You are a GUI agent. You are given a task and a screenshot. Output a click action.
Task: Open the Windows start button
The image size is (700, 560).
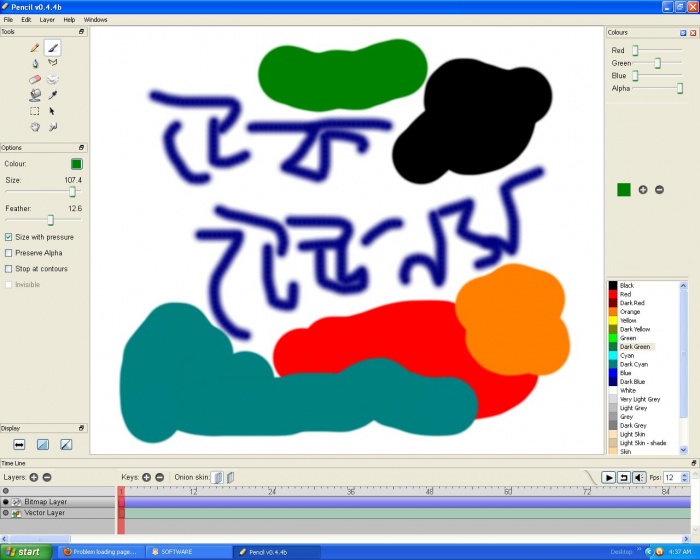26,552
